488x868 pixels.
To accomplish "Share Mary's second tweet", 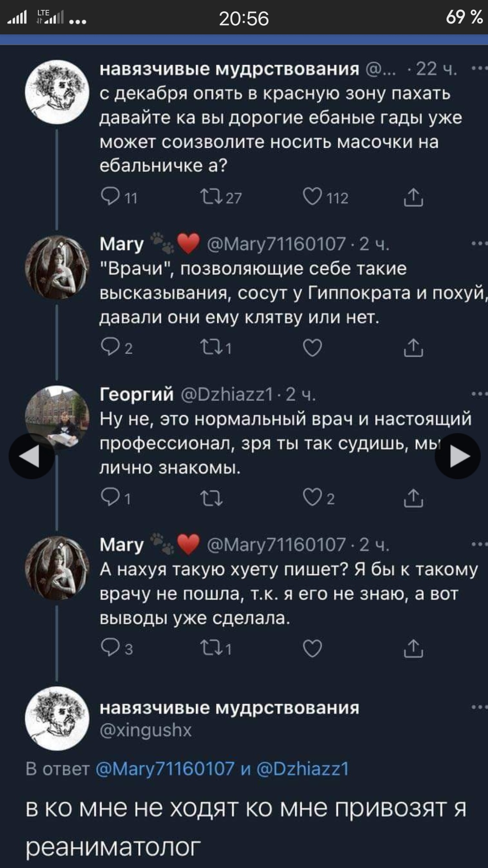I will (413, 648).
